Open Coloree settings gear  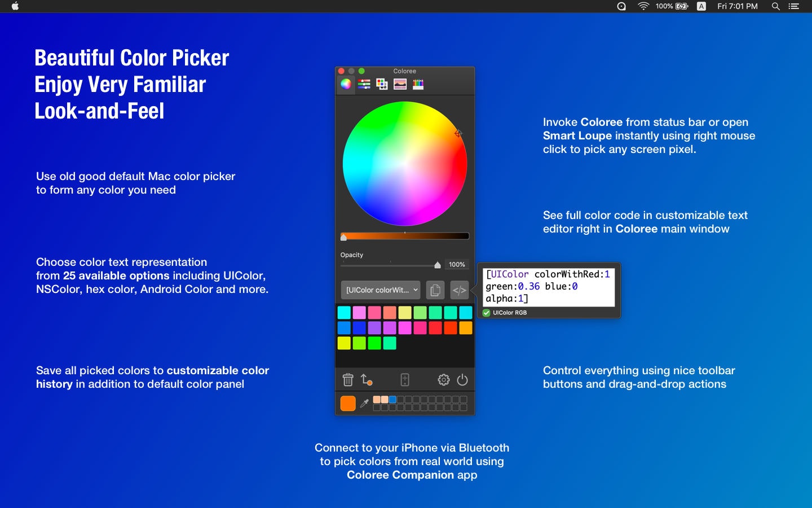(x=444, y=380)
